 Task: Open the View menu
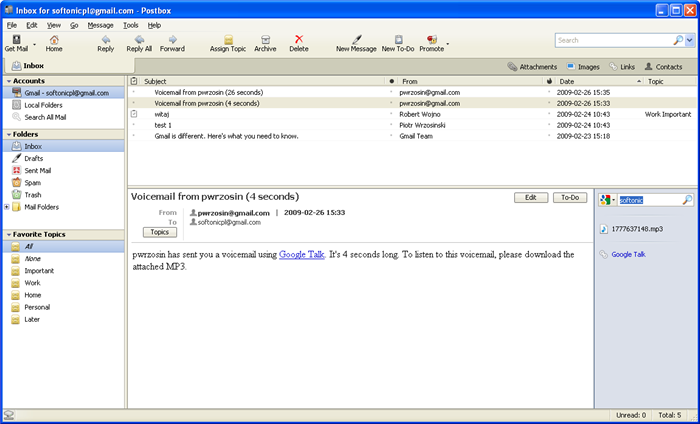54,25
